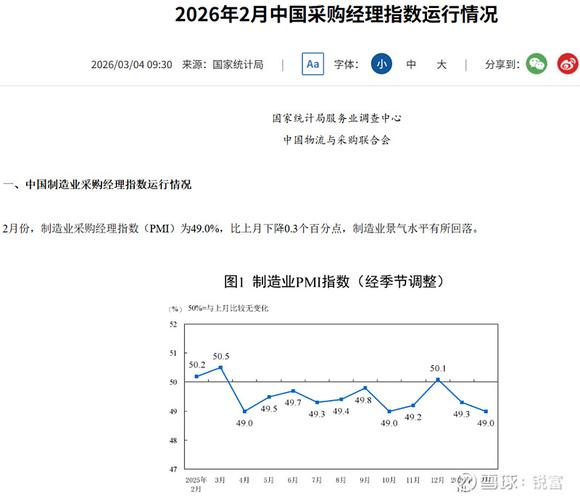This screenshot has width=580, height=500.
Task: Click the article title 2026年2月中国采购经理指数运行情况
Action: 336,15
